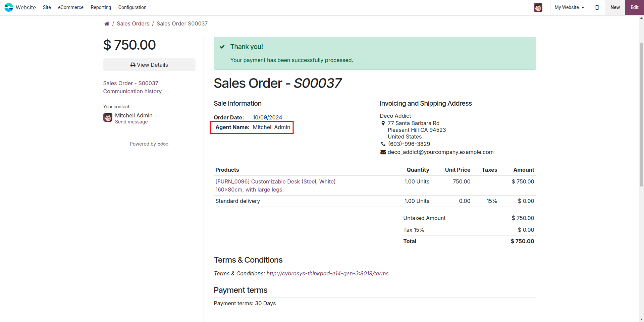Click the View Details button
This screenshot has width=644, height=322.
point(149,65)
